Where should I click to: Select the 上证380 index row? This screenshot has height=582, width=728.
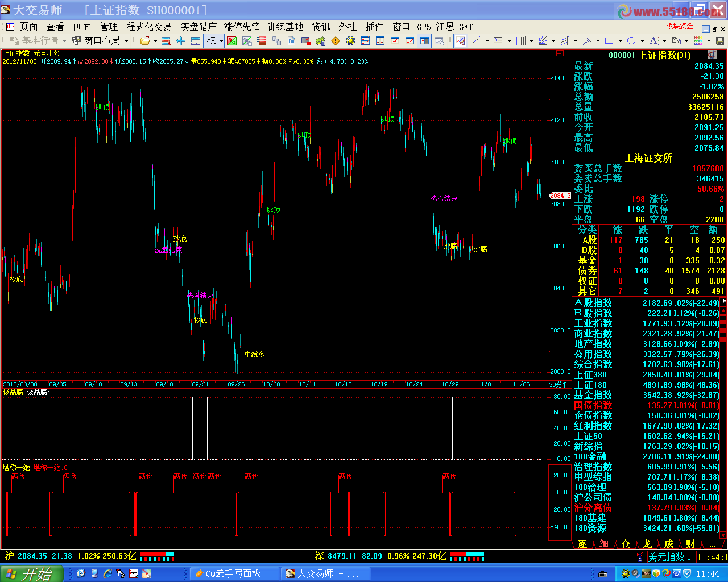point(646,375)
